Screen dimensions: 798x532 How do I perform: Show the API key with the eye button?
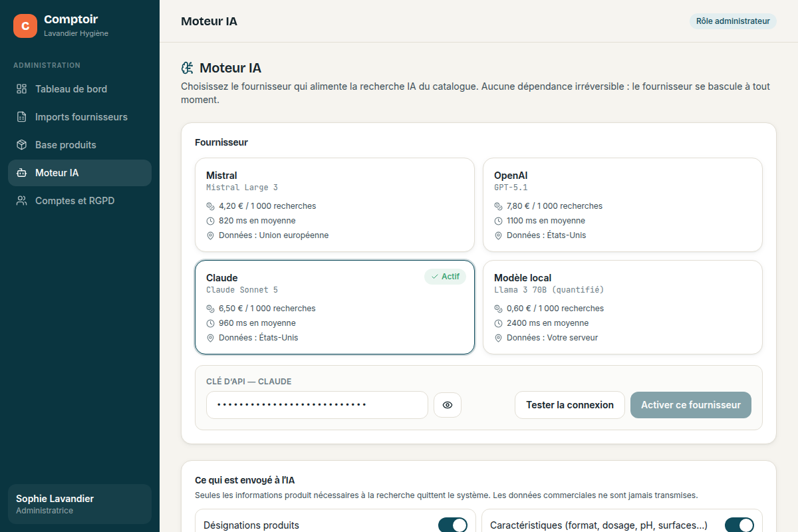[x=448, y=405]
